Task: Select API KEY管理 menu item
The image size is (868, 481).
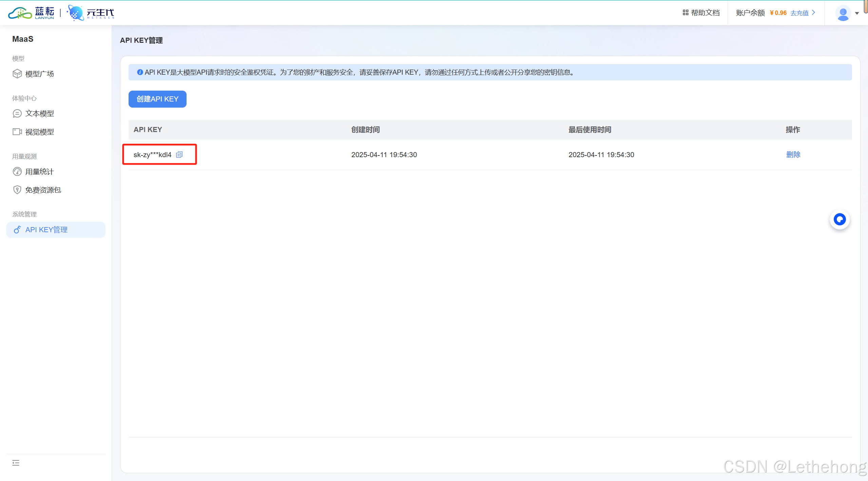Action: click(x=46, y=230)
